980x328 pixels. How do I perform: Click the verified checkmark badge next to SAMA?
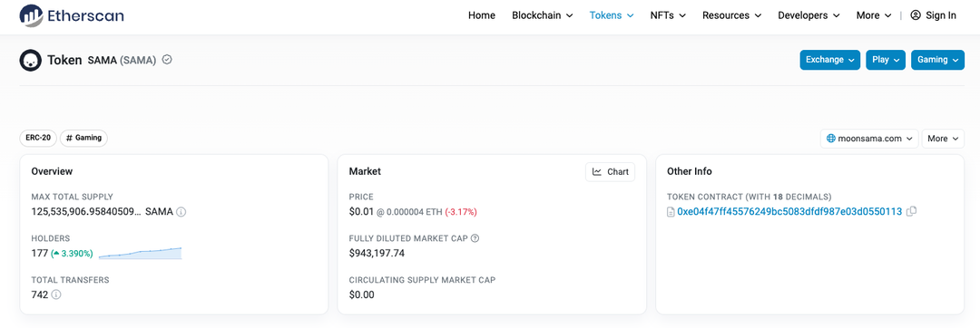(167, 60)
